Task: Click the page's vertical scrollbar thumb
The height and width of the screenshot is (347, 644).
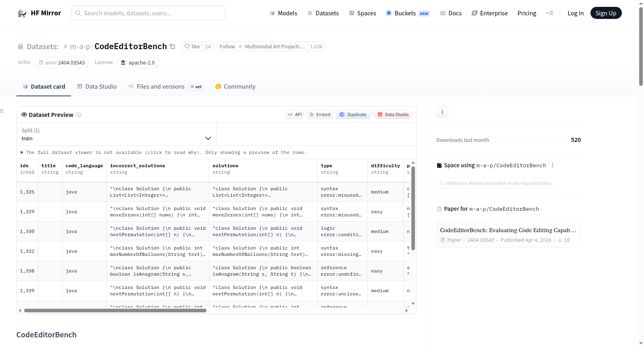Action: (641, 46)
